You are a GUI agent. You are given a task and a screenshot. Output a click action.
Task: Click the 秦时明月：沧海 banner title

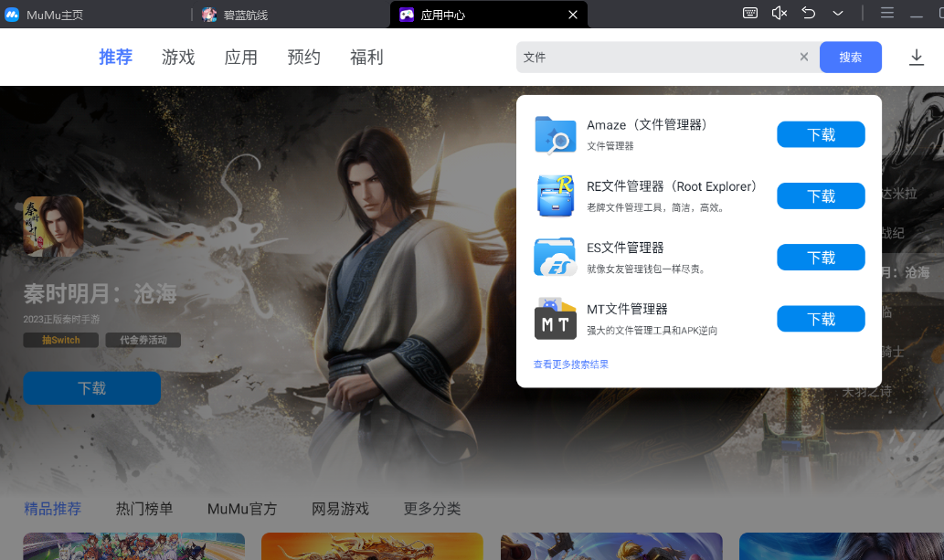tap(100, 294)
